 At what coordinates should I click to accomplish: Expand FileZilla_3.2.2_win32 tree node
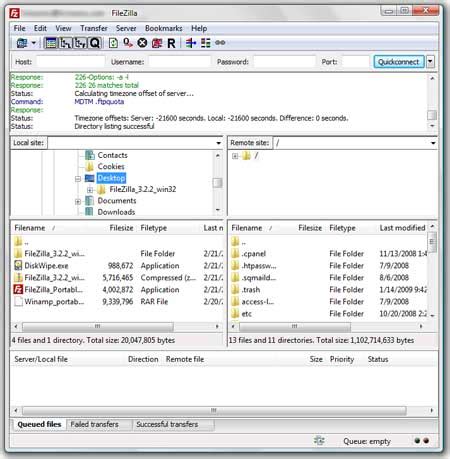click(x=90, y=190)
